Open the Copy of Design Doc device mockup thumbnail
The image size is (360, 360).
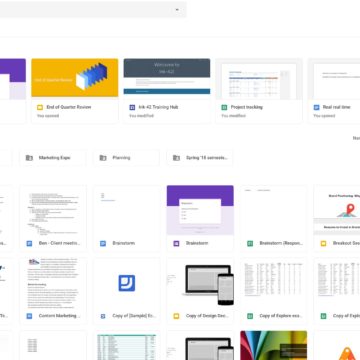200,283
